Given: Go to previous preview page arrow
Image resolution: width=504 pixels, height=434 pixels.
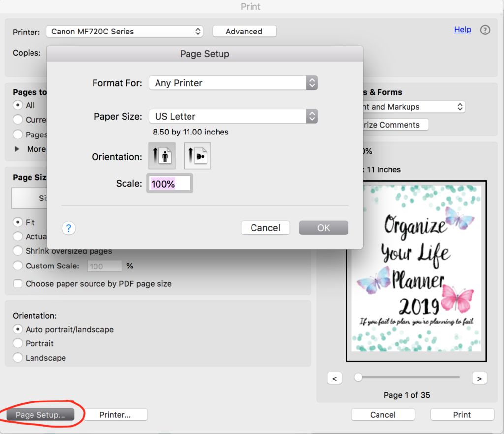Looking at the screenshot, I should coord(334,378).
